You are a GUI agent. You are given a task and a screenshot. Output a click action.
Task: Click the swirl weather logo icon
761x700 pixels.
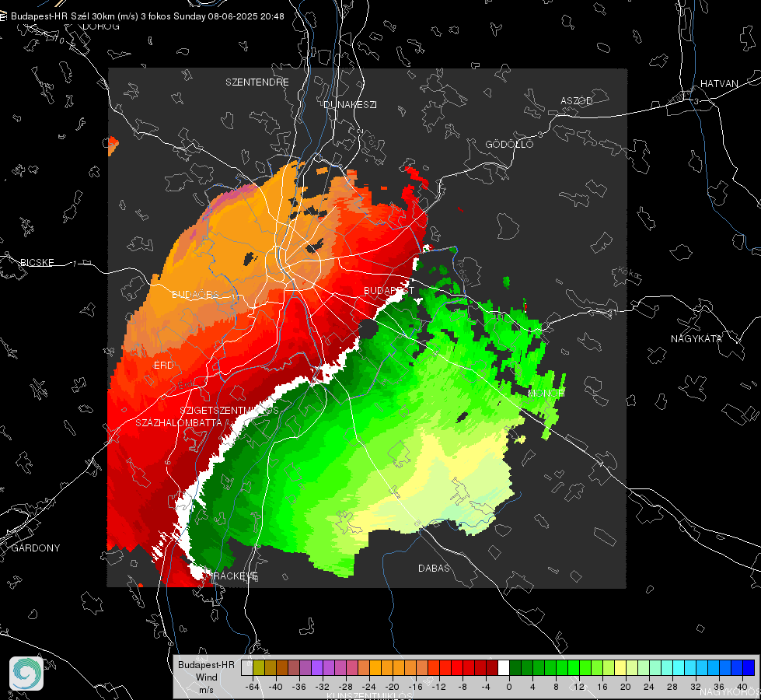[26, 674]
